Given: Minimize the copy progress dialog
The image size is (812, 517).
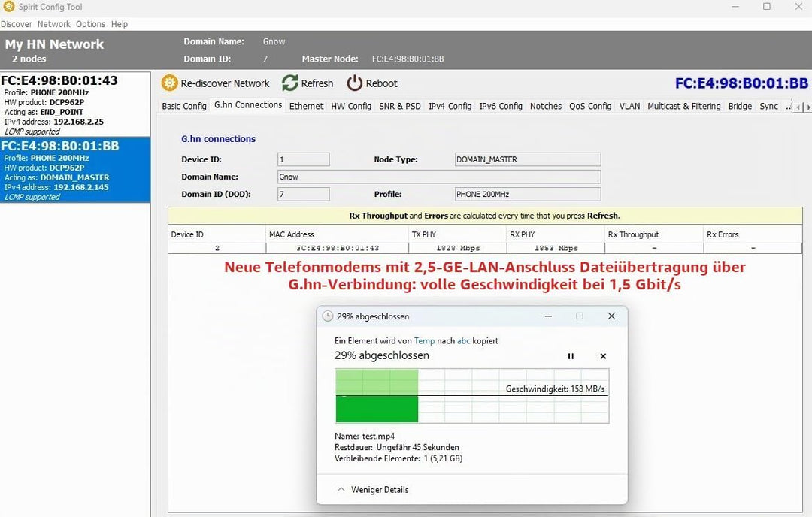Looking at the screenshot, I should 548,316.
